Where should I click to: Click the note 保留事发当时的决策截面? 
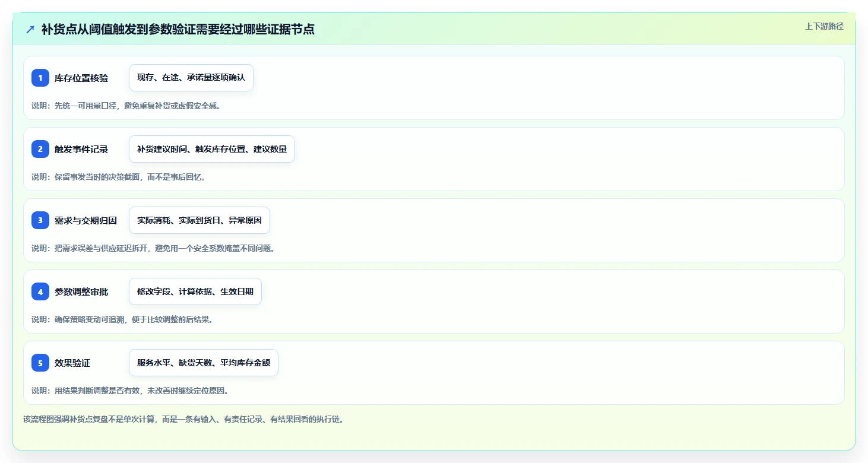pyautogui.click(x=119, y=177)
